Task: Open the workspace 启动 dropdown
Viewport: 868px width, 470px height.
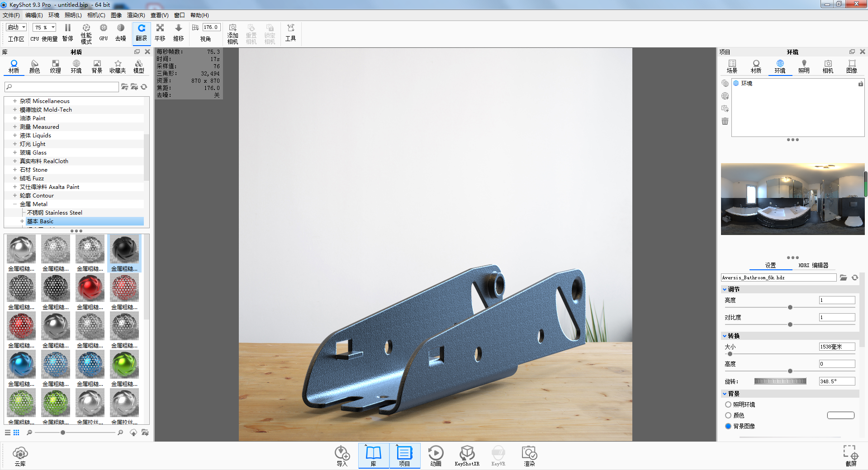Action: coord(17,28)
